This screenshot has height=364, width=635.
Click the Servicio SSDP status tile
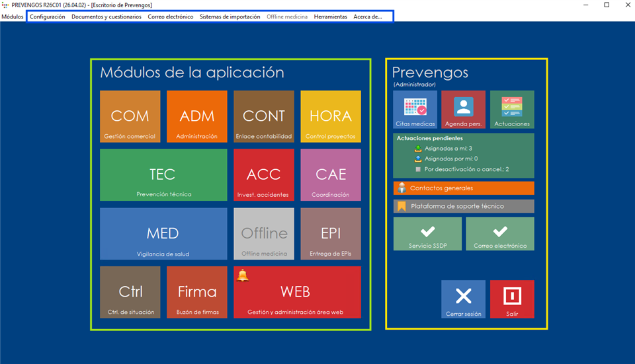427,234
